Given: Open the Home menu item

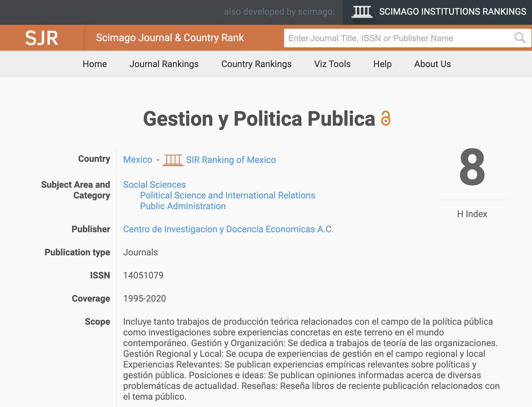Looking at the screenshot, I should (95, 64).
